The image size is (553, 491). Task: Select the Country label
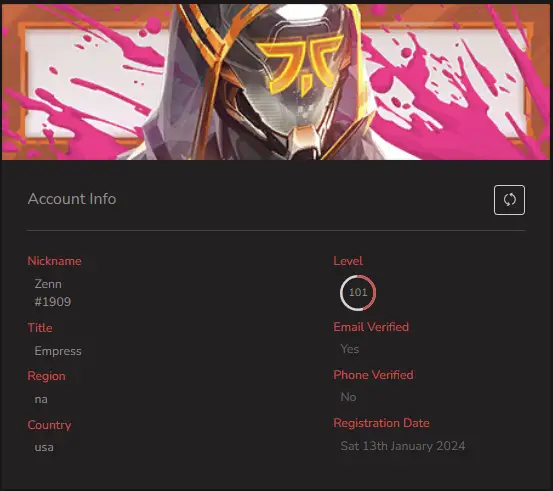(49, 425)
